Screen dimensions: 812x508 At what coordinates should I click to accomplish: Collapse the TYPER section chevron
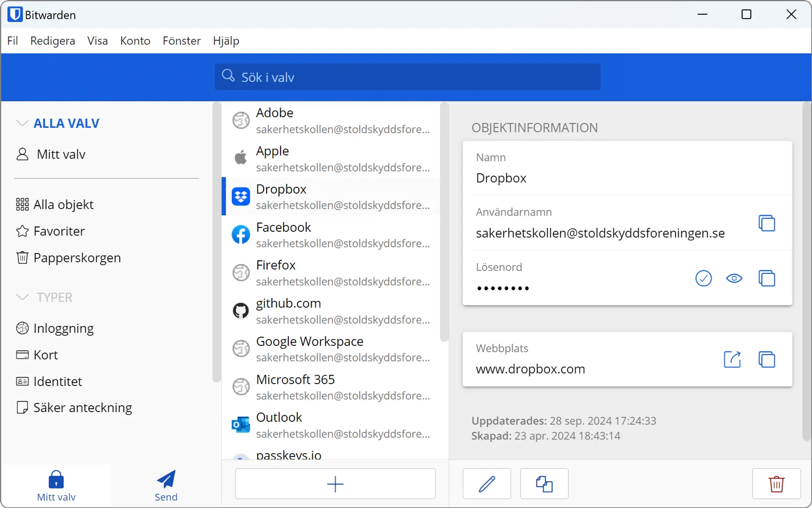[22, 297]
